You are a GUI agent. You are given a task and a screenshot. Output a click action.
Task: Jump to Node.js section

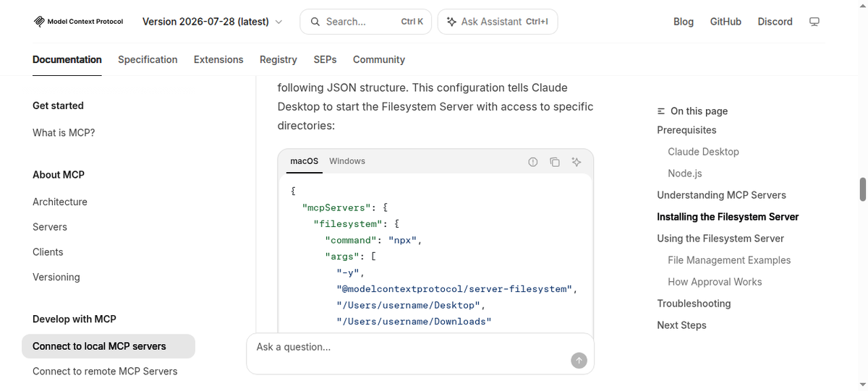685,173
